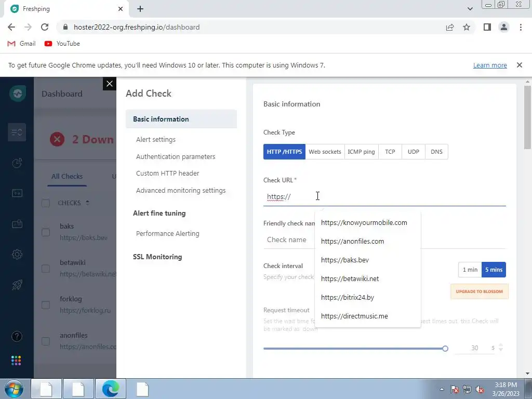Go to Custom HTTP header section
The height and width of the screenshot is (399, 532).
[x=168, y=173]
